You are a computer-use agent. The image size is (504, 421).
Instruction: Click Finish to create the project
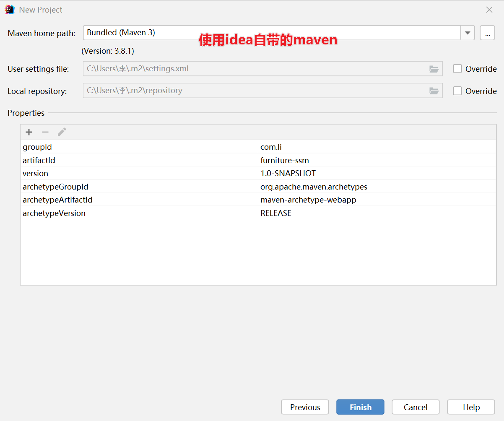tap(360, 407)
